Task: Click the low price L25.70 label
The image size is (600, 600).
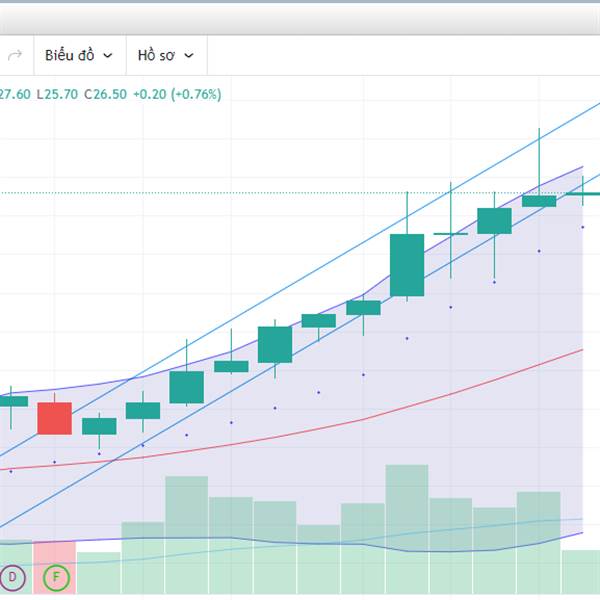Action: point(57,95)
